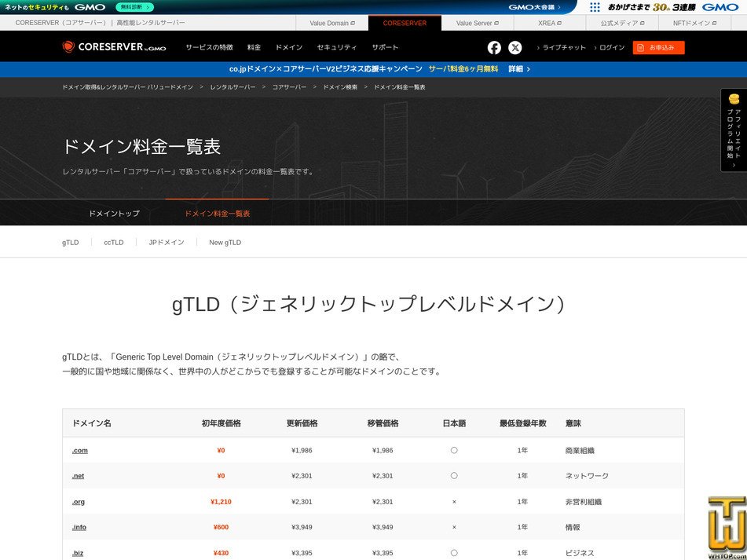Screen dimensions: 747x560
Task: Click the co.jp domain campaign banner text
Action: click(325, 69)
